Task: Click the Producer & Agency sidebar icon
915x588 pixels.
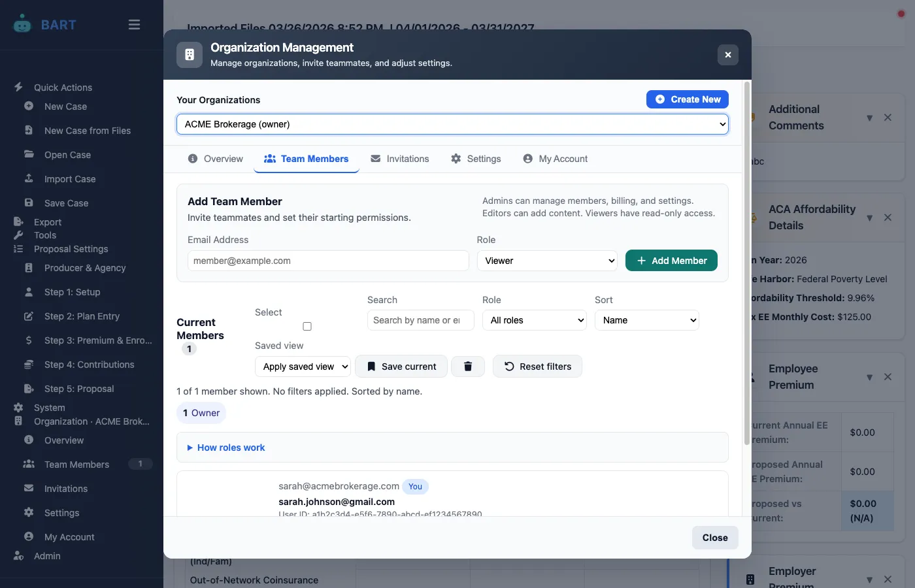Action: coord(29,268)
